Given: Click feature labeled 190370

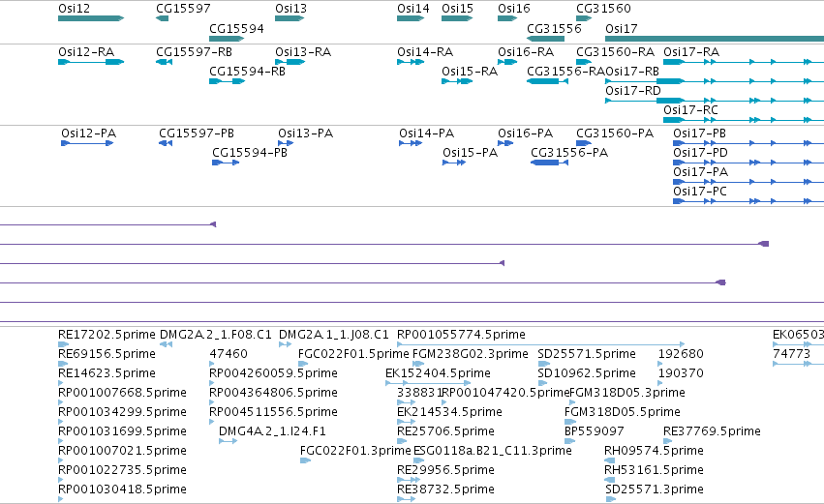Looking at the screenshot, I should 681,373.
